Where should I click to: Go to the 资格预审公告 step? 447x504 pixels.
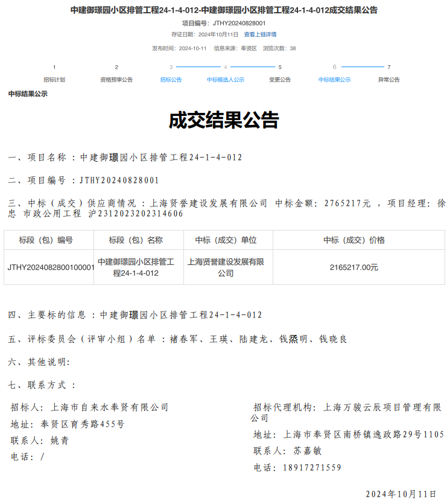(x=116, y=80)
